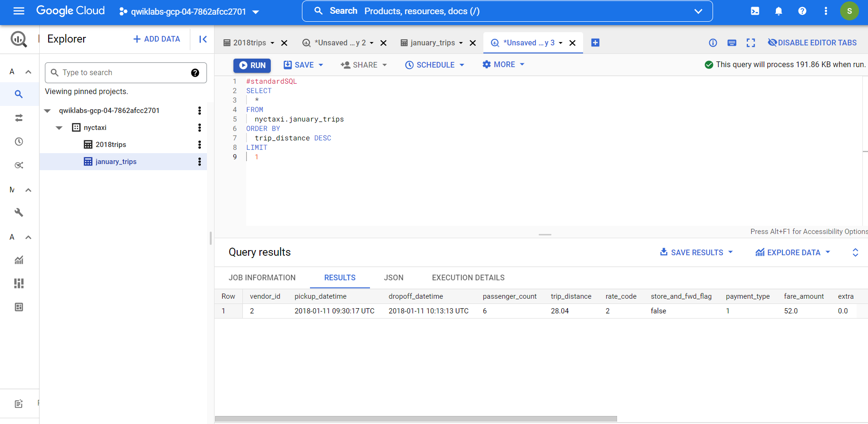
Task: Click the Google Cloud logo
Action: pos(70,11)
